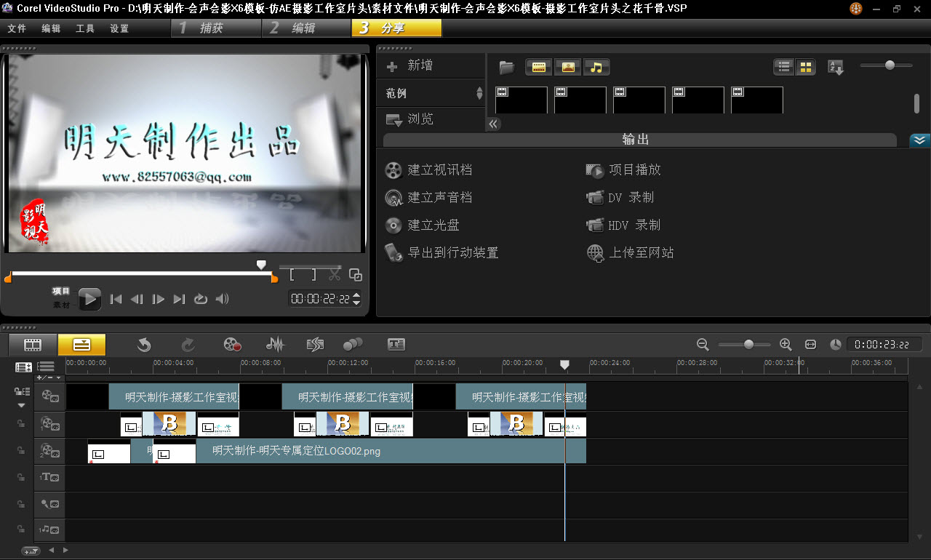Switch the library to thumbnail view
Viewport: 931px width, 560px height.
click(806, 67)
